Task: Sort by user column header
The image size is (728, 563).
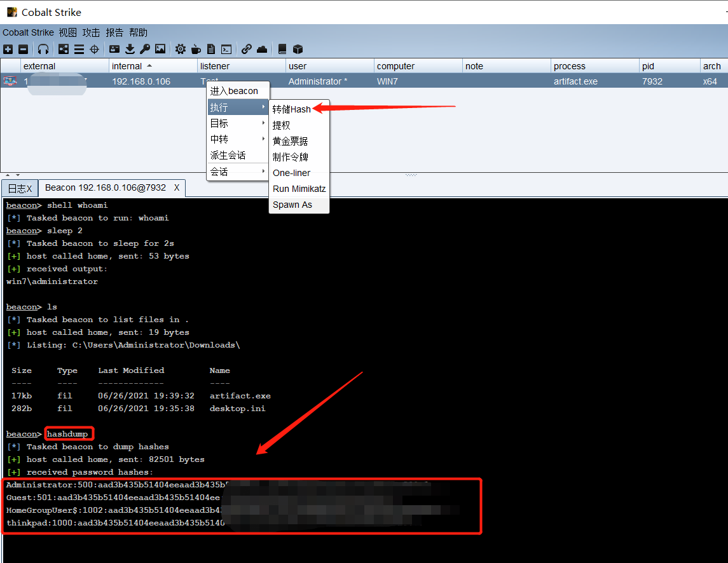Action: pos(329,66)
